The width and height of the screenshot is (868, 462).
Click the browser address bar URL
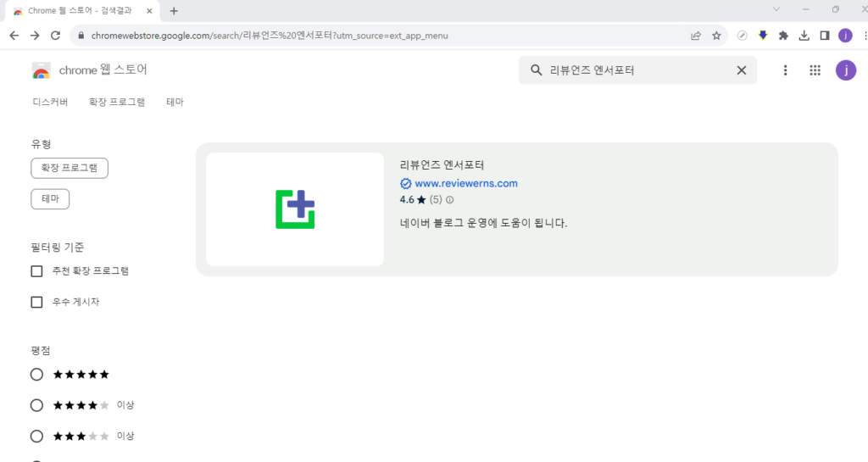click(270, 36)
